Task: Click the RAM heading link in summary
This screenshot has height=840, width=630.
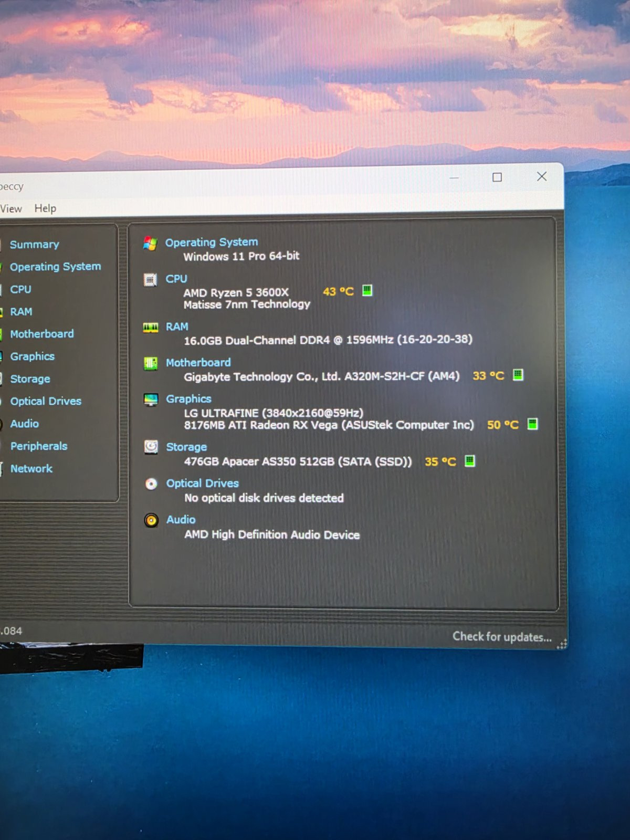Action: pos(177,327)
